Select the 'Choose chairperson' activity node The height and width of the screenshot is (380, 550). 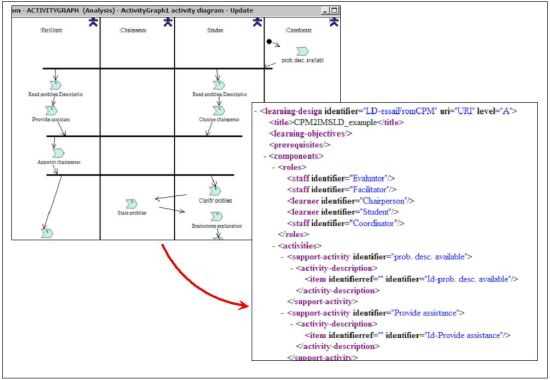pos(219,111)
